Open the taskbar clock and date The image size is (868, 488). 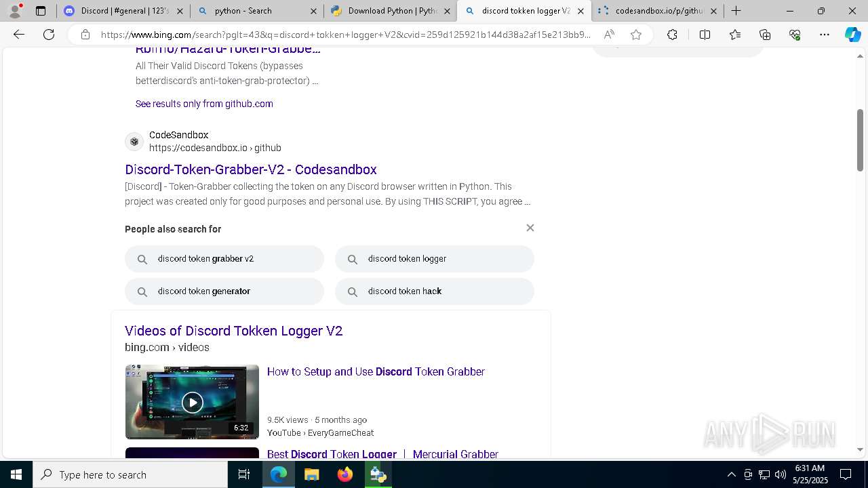tap(809, 474)
